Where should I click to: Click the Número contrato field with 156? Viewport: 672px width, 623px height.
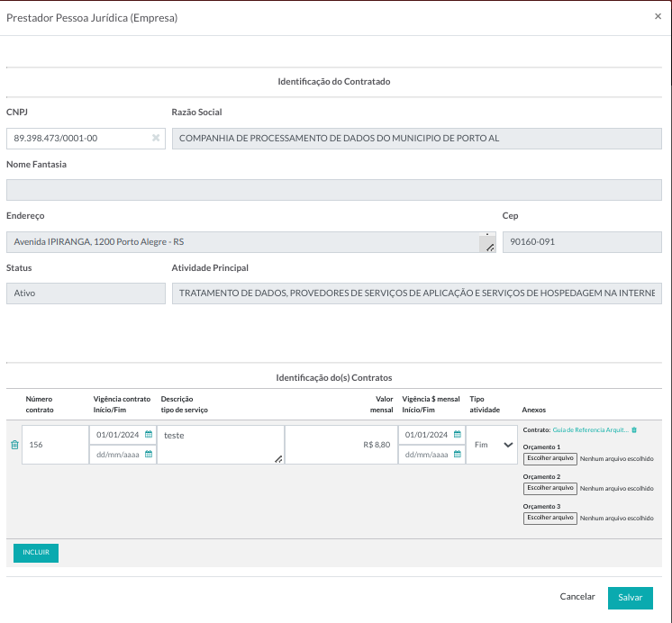tap(54, 445)
